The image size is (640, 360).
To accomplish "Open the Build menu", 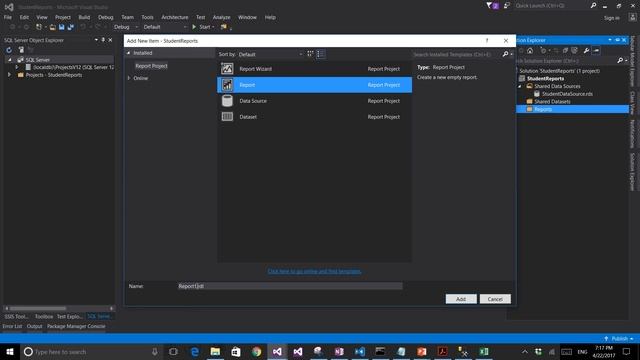I will click(84, 17).
